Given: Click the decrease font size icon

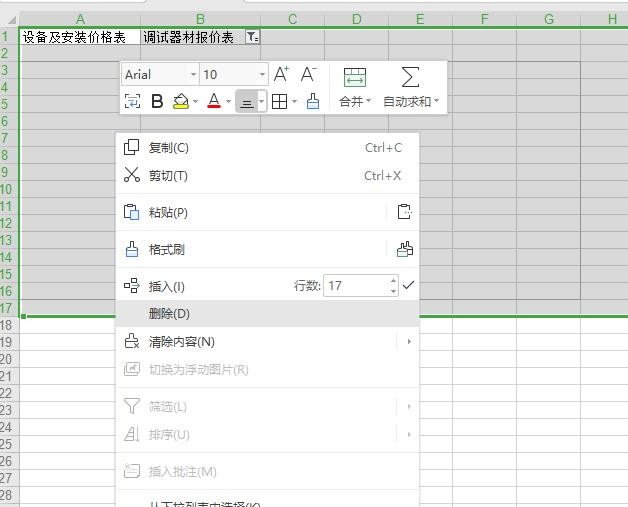Looking at the screenshot, I should pos(309,75).
